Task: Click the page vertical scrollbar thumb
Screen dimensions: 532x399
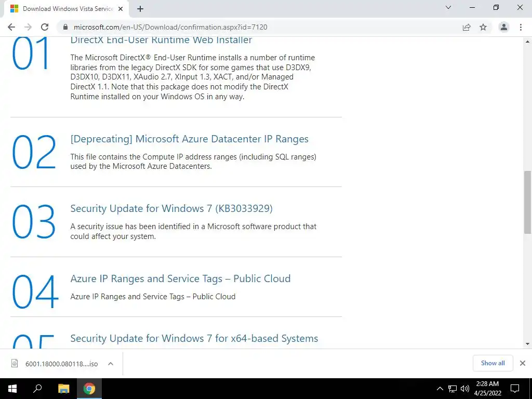Action: click(528, 202)
